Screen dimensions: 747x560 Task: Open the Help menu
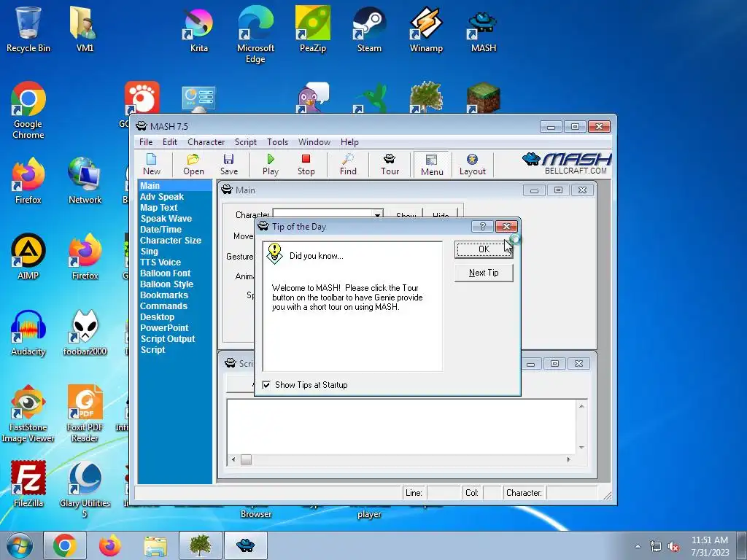click(x=349, y=142)
